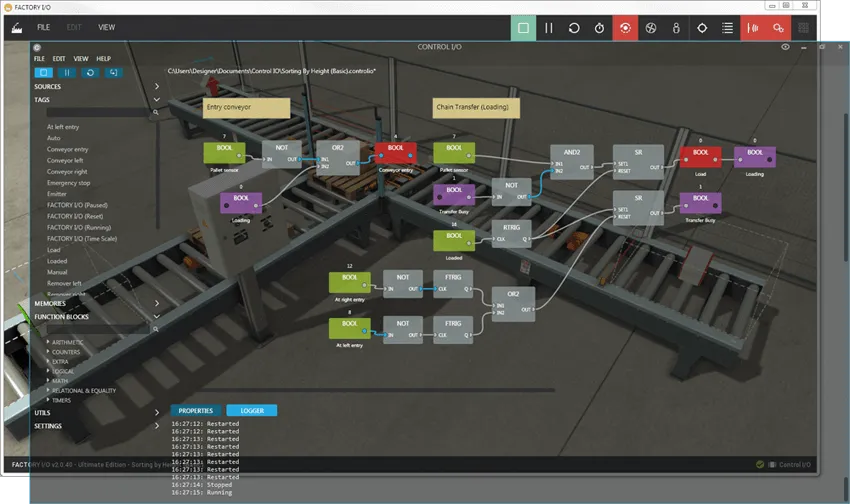This screenshot has height=504, width=850.
Task: Click Control I/O stop button
Action: point(43,73)
